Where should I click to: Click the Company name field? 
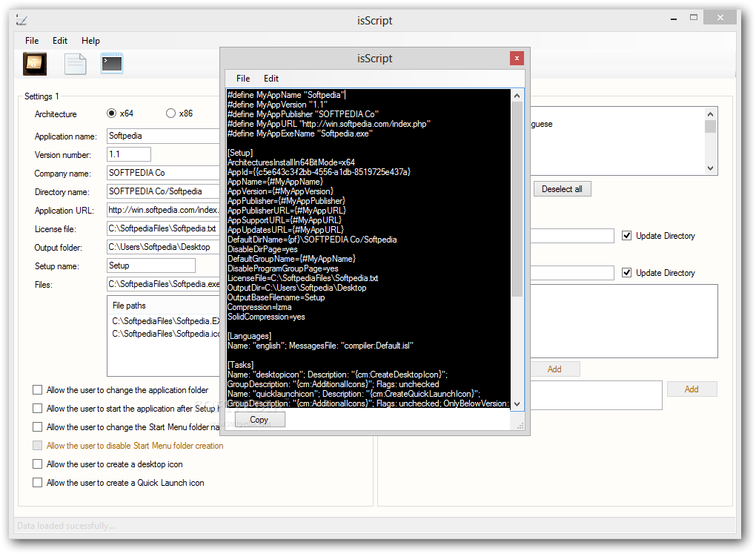pos(164,173)
